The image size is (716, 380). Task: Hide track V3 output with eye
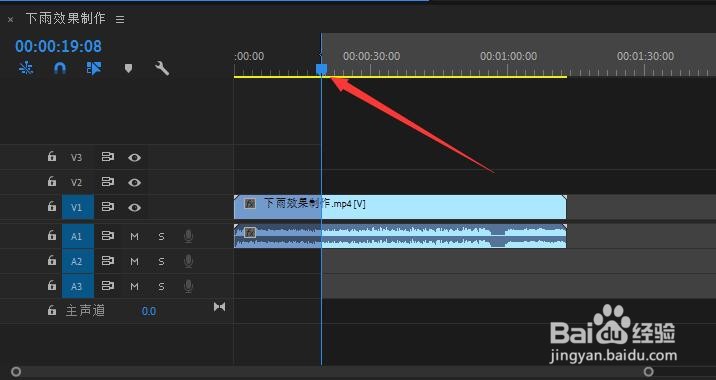point(134,158)
